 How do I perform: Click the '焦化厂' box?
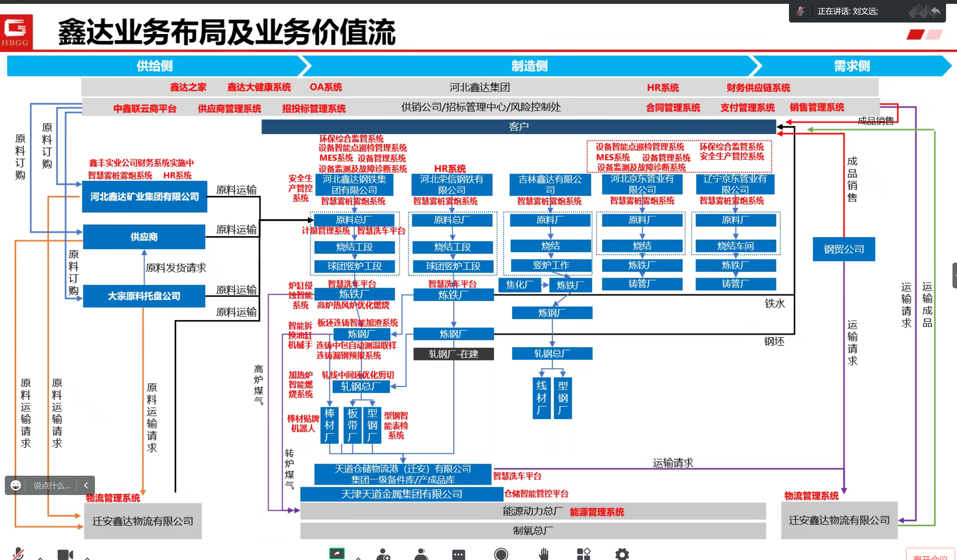pyautogui.click(x=520, y=285)
